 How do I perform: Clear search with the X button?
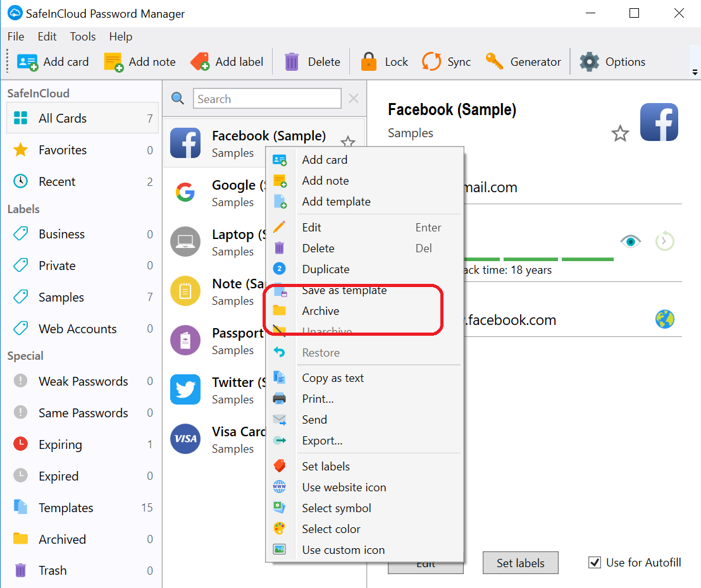[x=353, y=98]
